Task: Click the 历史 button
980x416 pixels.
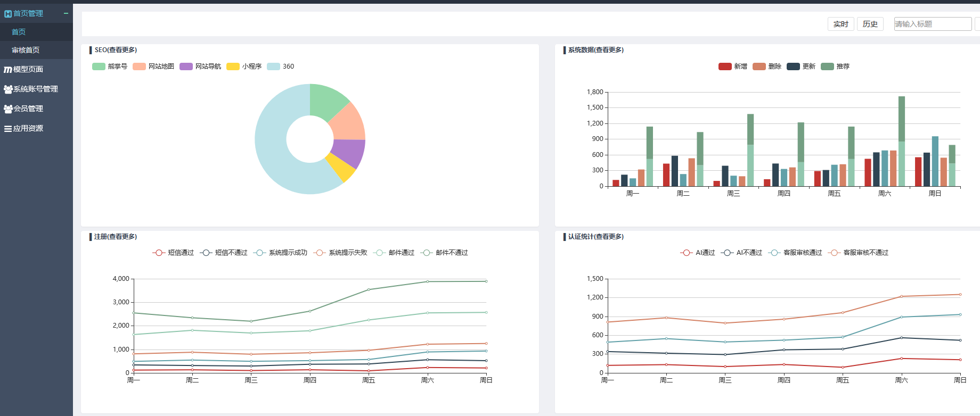Action: click(870, 24)
